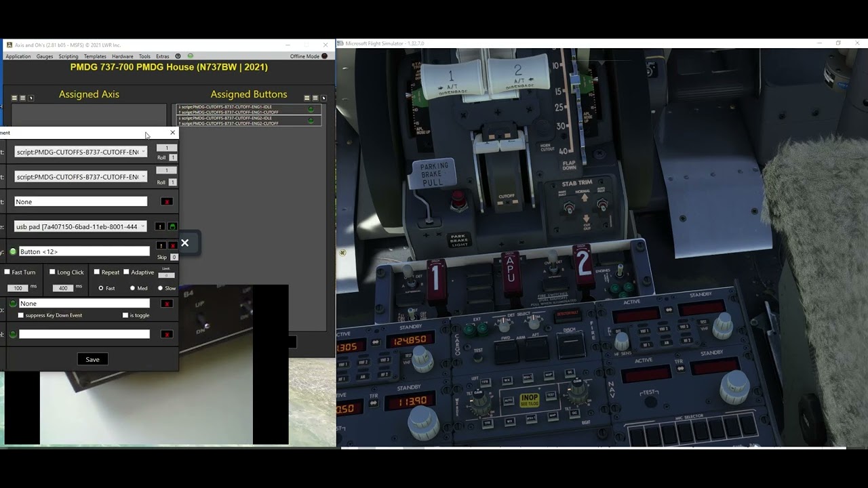Image resolution: width=868 pixels, height=488 pixels.
Task: Select the ENG1-IDLE / ENG1-CUTOFF assigned button row
Action: point(248,109)
